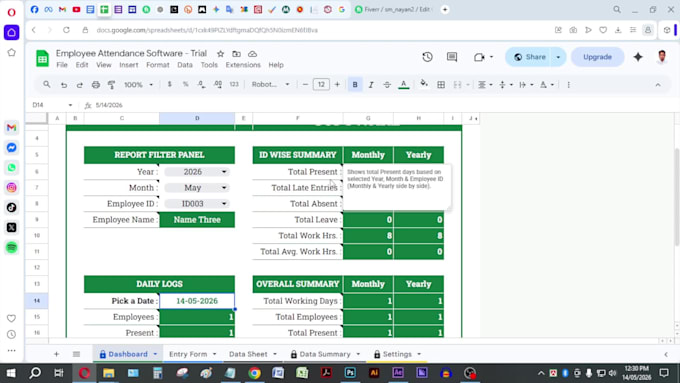Click the Sheets search menus icon
The height and width of the screenshot is (383, 680).
pyautogui.click(x=46, y=85)
